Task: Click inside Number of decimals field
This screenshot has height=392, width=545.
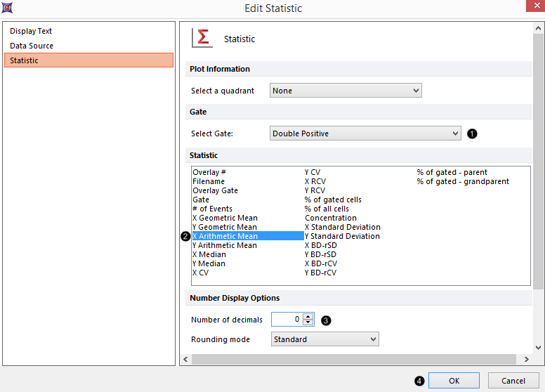Action: coord(287,320)
